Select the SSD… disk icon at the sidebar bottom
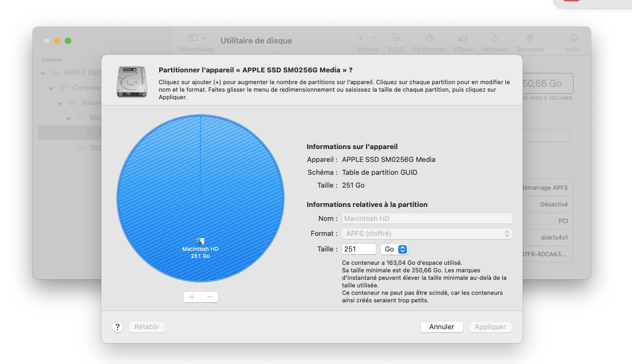Image resolution: width=632 pixels, height=364 pixels. point(80,147)
